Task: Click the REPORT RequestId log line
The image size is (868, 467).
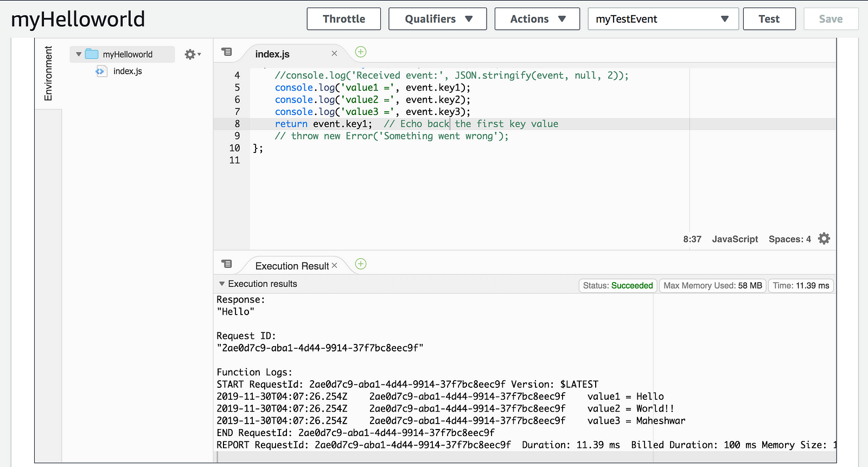Action: [526, 445]
